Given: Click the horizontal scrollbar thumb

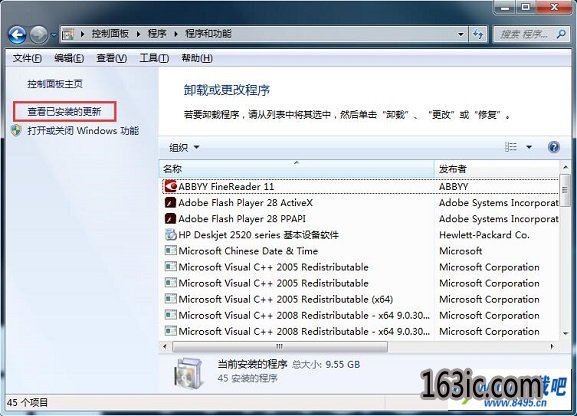Looking at the screenshot, I should pyautogui.click(x=280, y=346).
